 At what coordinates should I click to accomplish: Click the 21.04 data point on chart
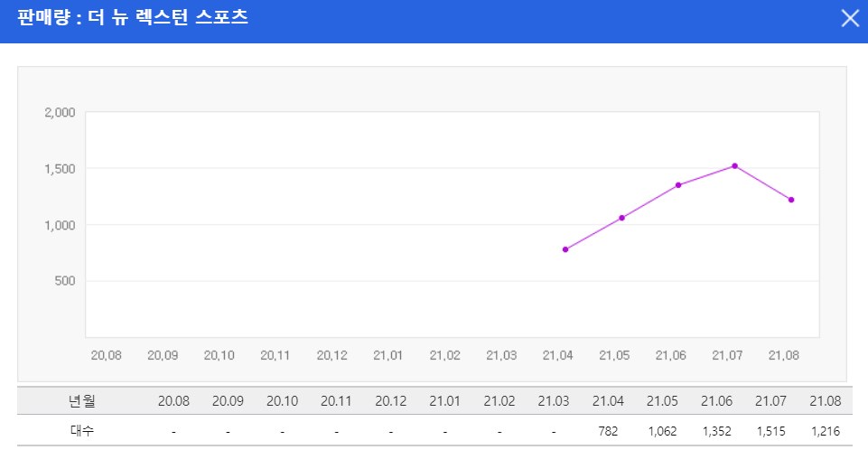pos(565,249)
